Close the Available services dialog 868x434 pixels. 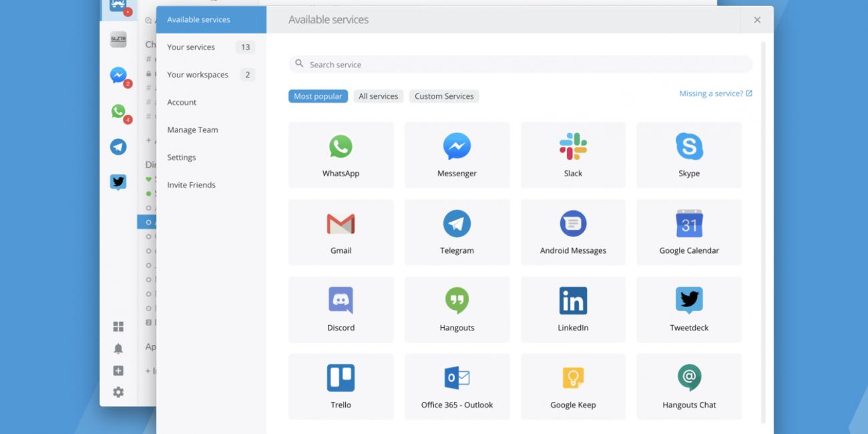tap(757, 20)
